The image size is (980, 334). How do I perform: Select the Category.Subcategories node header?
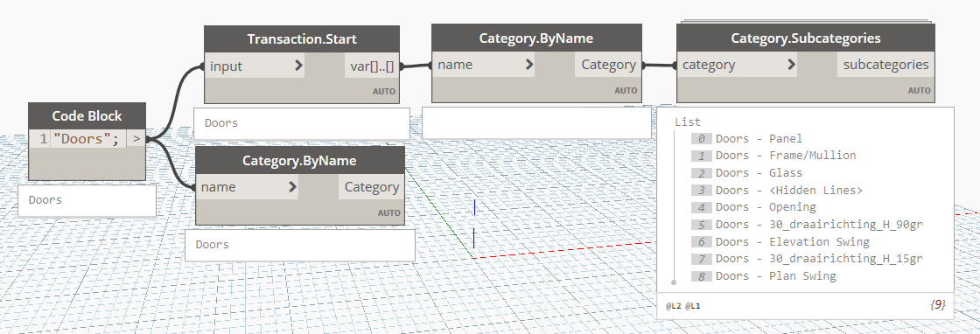(806, 38)
